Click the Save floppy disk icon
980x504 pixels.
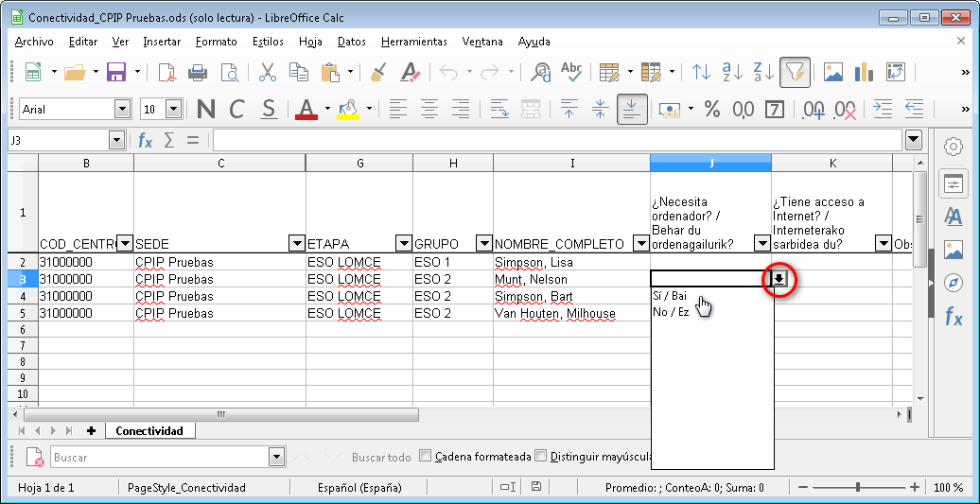[117, 73]
